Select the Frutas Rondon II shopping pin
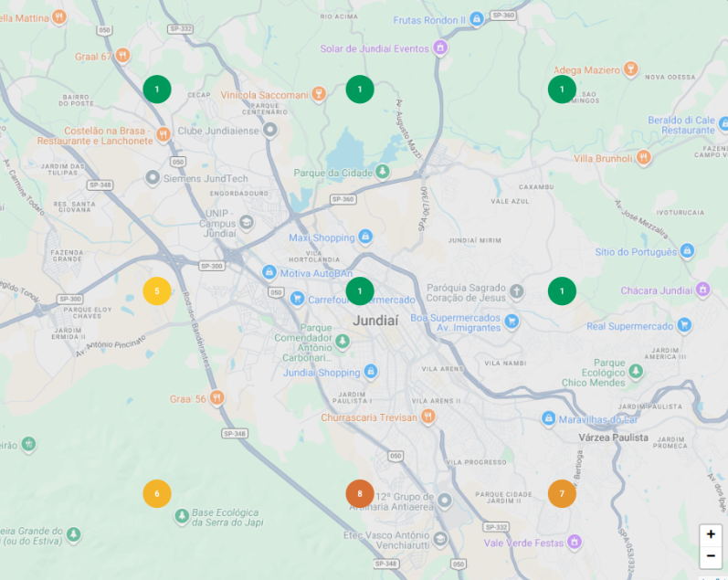Viewport: 728px width, 580px height. [477, 19]
